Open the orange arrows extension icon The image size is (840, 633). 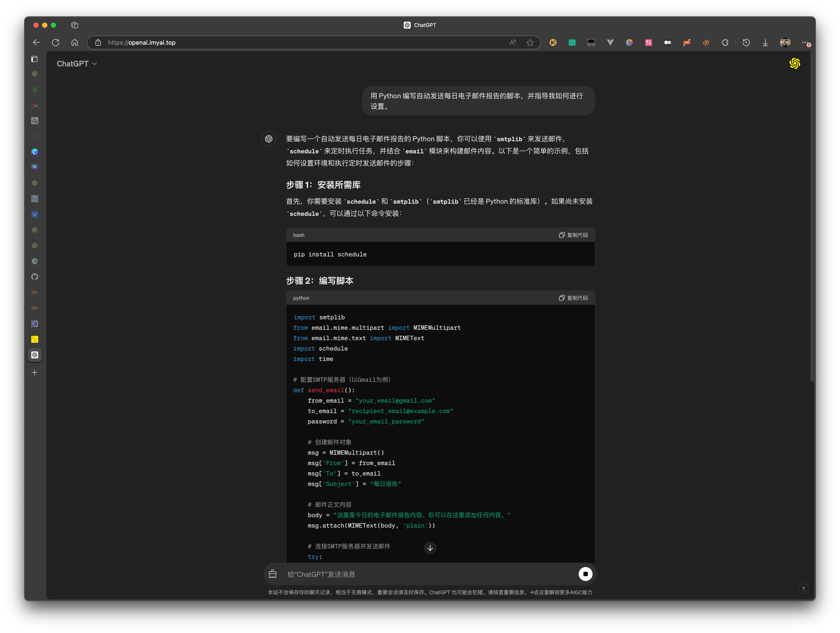pyautogui.click(x=687, y=43)
